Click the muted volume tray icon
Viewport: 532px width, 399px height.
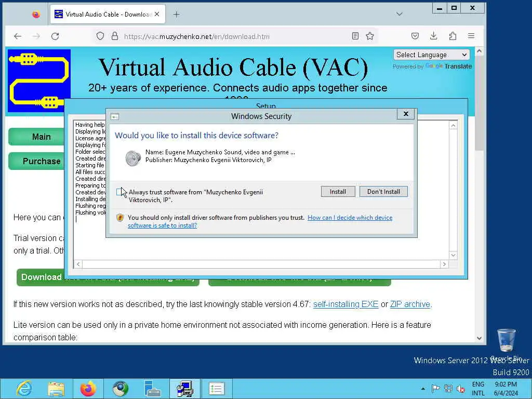pos(461,389)
